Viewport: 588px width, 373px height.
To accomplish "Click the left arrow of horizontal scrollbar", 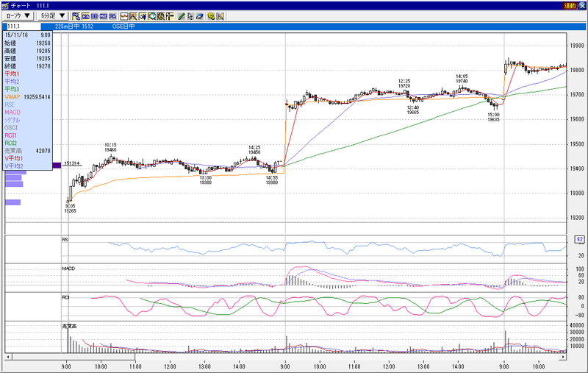I will point(9,357).
